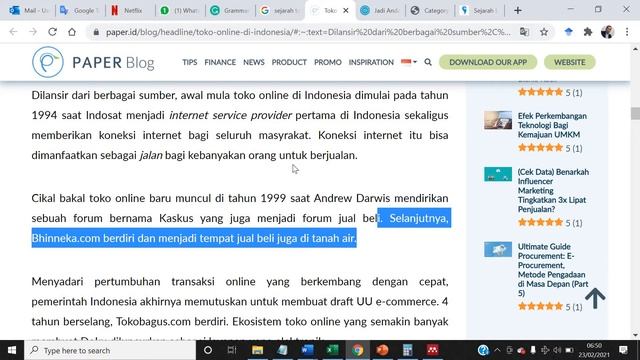The height and width of the screenshot is (360, 640).
Task: Open 'Ultimate Guide Procurement' article link
Action: tap(553, 269)
